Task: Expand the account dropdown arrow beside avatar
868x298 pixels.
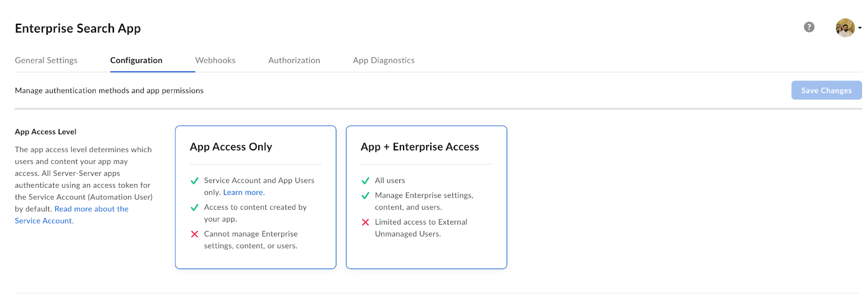Action: (860, 28)
